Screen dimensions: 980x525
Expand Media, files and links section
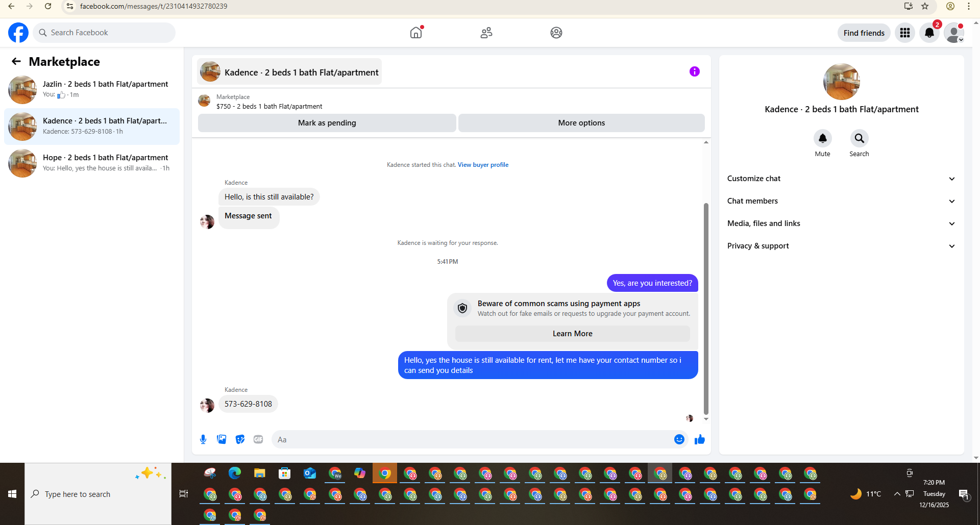point(841,223)
